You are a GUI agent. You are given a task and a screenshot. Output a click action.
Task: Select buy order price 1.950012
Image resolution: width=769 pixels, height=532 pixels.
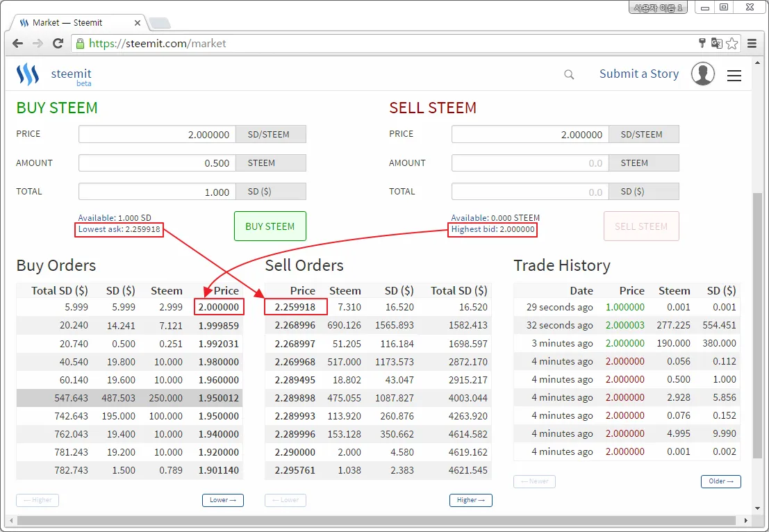click(219, 398)
